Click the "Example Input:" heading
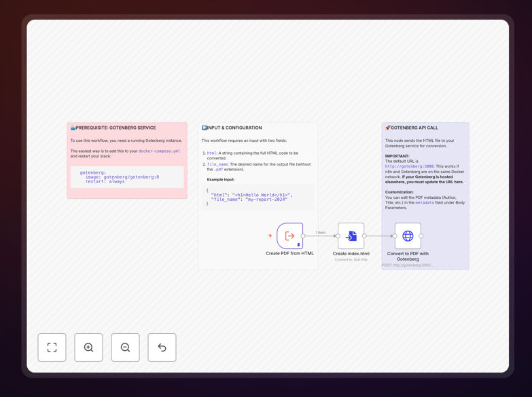The image size is (532, 397). click(221, 180)
